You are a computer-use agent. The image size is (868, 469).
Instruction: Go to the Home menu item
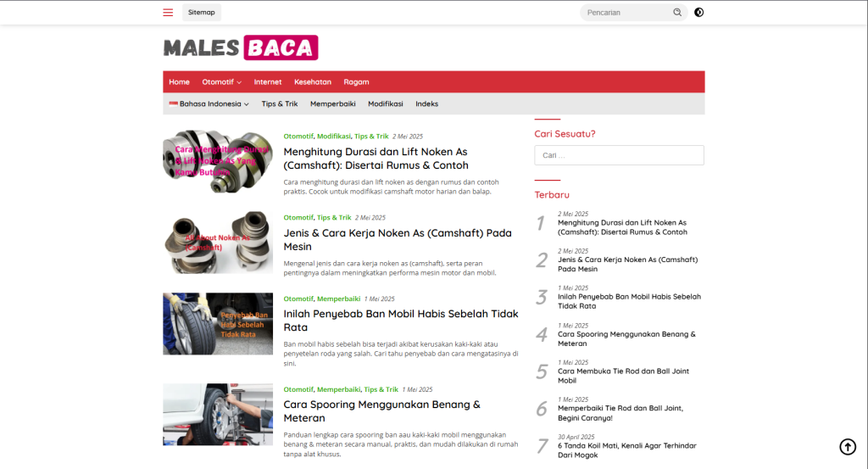click(179, 82)
